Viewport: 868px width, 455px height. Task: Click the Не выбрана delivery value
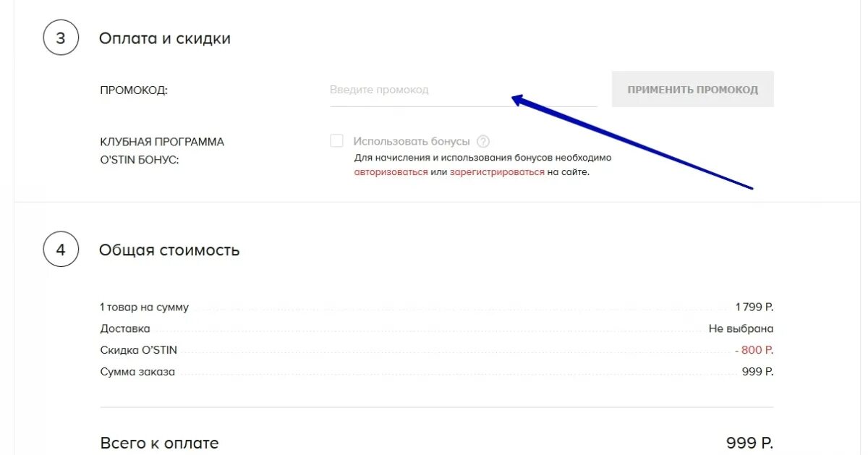click(741, 328)
